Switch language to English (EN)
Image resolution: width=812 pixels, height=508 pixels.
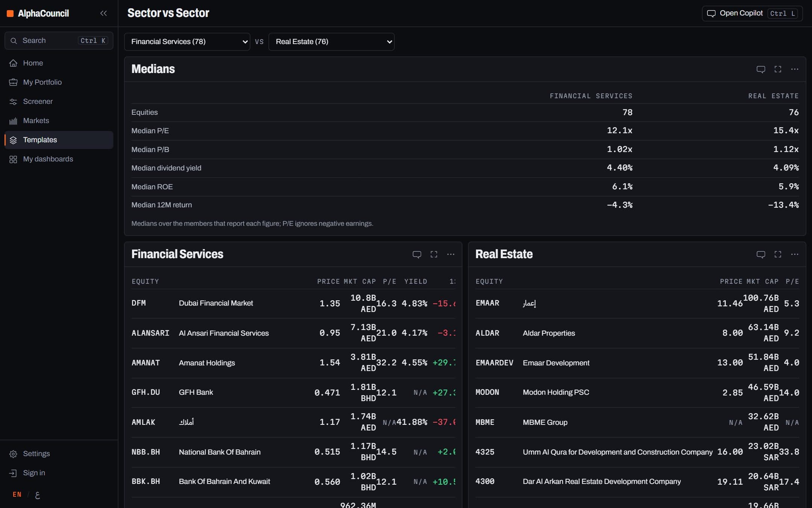click(x=17, y=494)
